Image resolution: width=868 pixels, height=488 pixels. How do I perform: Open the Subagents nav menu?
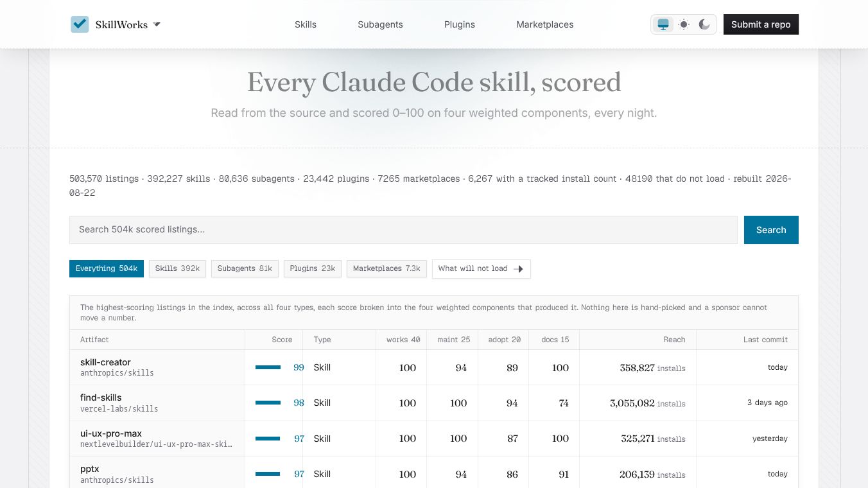tap(380, 24)
